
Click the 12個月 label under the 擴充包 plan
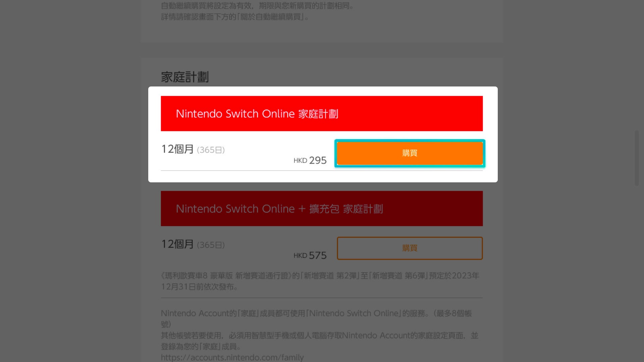pos(177,244)
